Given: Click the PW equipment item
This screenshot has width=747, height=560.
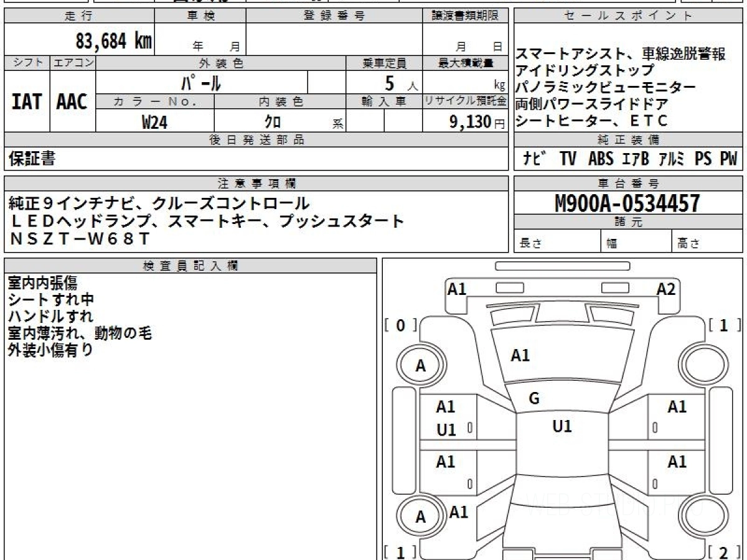Looking at the screenshot, I should click(728, 159).
